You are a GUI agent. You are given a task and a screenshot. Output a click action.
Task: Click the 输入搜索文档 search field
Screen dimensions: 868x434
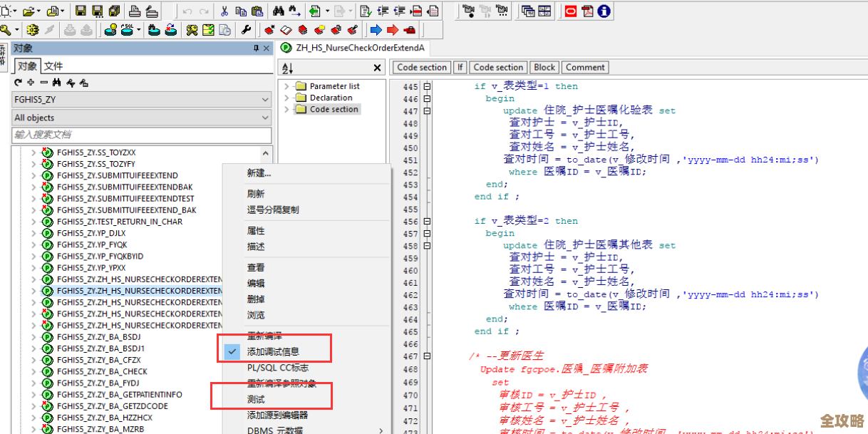click(141, 135)
